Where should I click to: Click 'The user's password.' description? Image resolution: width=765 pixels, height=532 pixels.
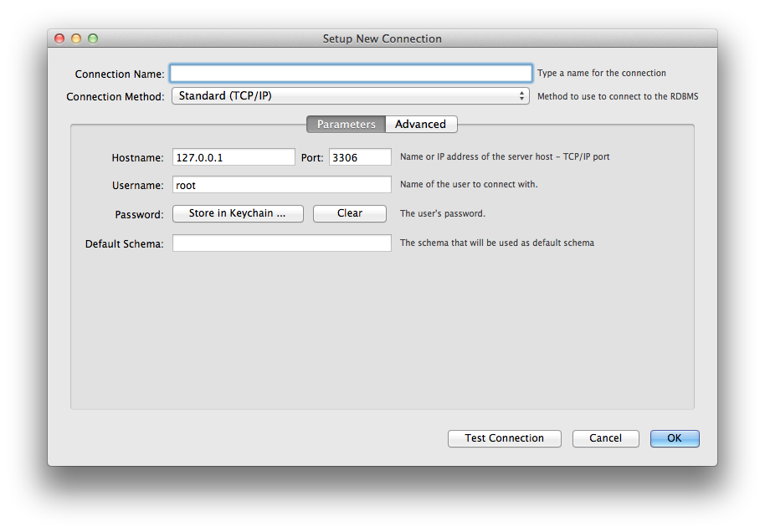(x=443, y=213)
